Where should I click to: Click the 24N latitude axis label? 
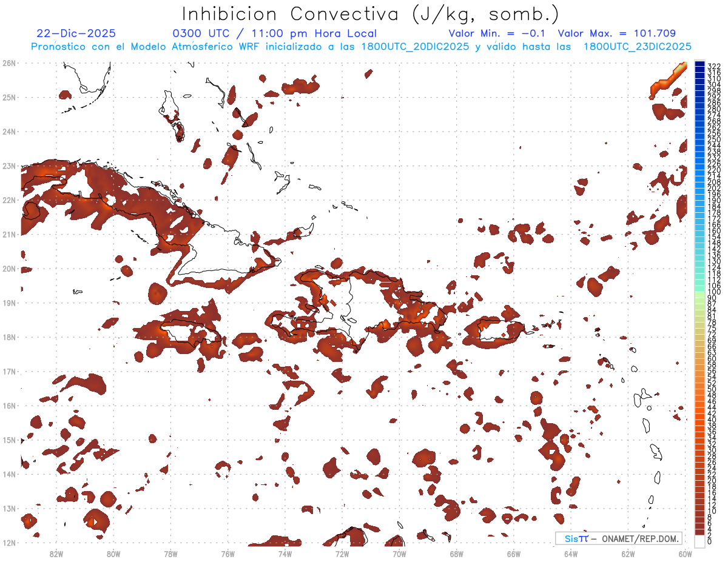click(x=8, y=132)
